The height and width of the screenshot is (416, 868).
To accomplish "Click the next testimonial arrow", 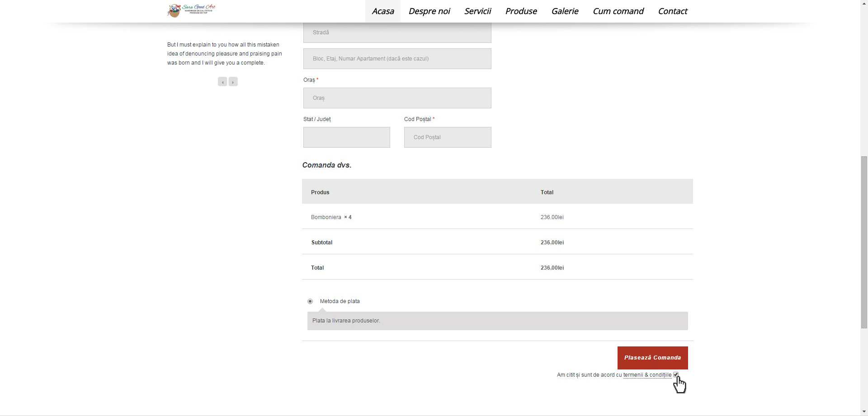I will [x=233, y=82].
